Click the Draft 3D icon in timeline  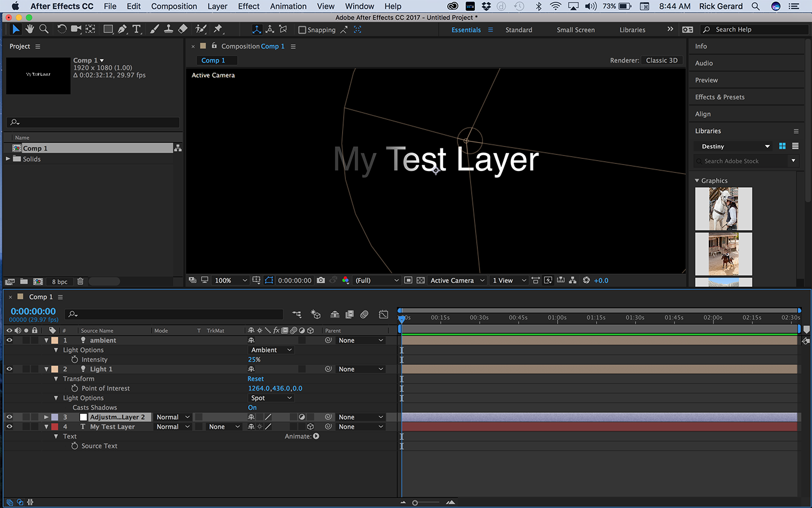pos(316,314)
